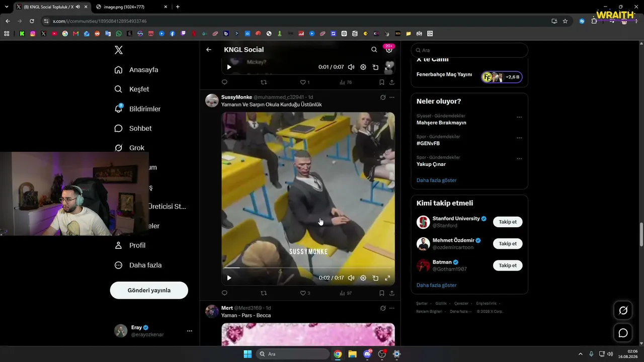Click the page's vertical scrollbar thumb
The image size is (644, 362).
pyautogui.click(x=641, y=235)
